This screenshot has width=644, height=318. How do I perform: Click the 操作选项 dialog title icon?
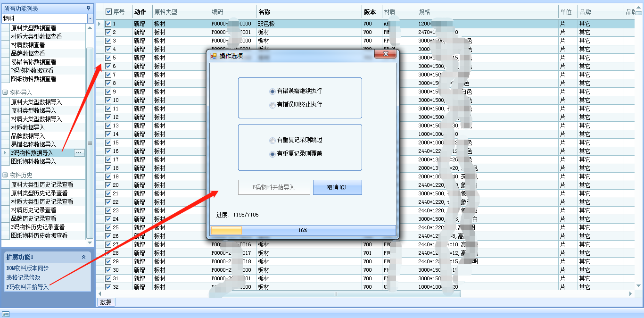[214, 56]
